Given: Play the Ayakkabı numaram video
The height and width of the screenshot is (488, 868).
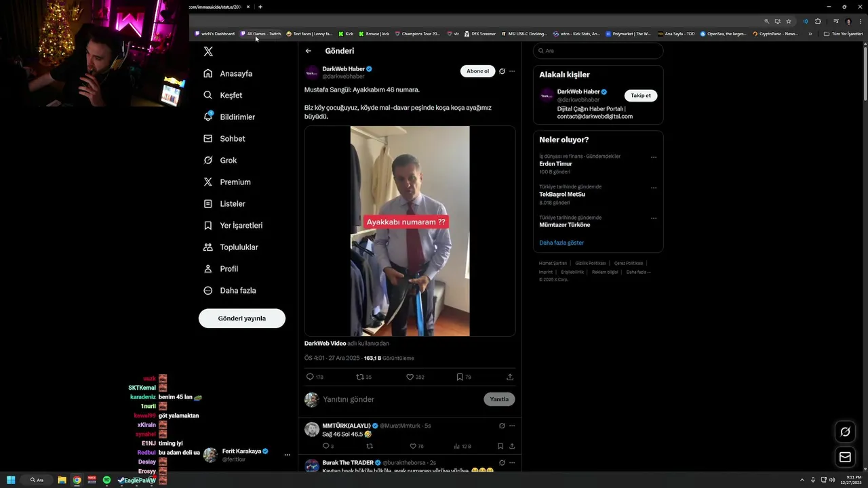Looking at the screenshot, I should pos(410,231).
